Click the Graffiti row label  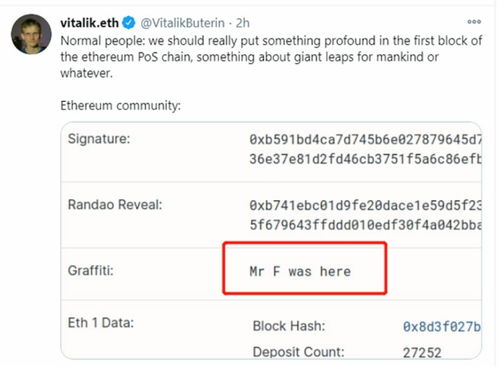(x=91, y=270)
